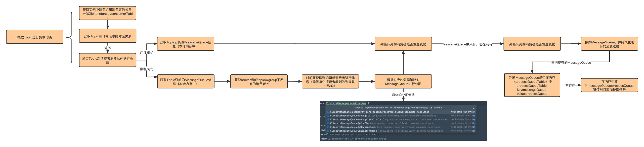Screen dimensions: 644x147
Task: Click the Choose Implementation popup title
Action: pos(398,108)
